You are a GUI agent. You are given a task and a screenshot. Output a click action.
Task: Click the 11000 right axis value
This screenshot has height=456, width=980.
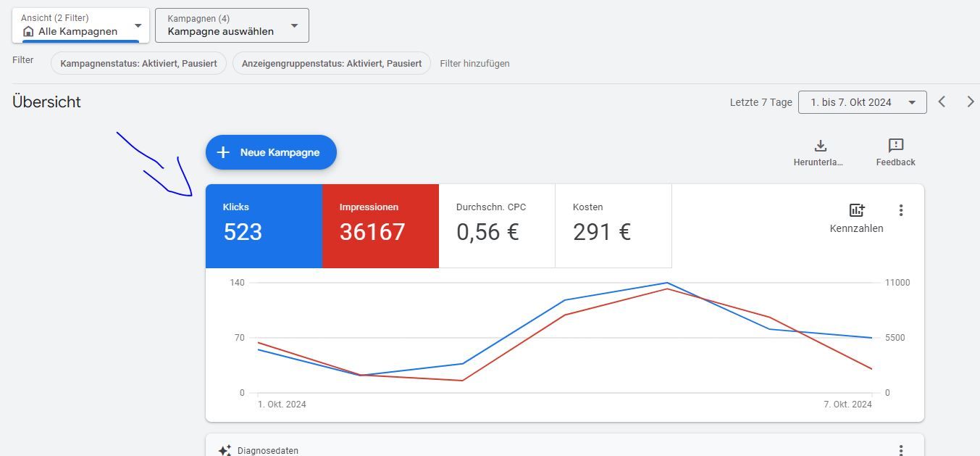(897, 282)
